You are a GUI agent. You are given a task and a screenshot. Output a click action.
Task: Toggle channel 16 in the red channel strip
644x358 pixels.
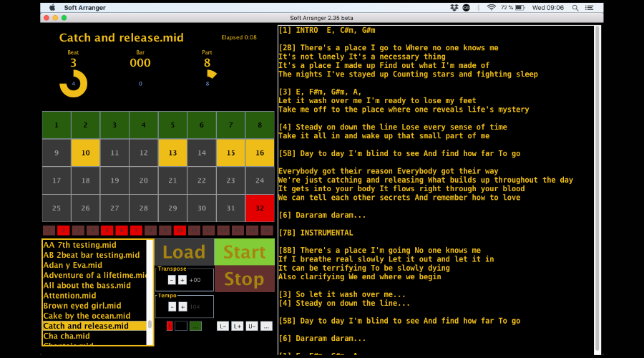coord(267,231)
